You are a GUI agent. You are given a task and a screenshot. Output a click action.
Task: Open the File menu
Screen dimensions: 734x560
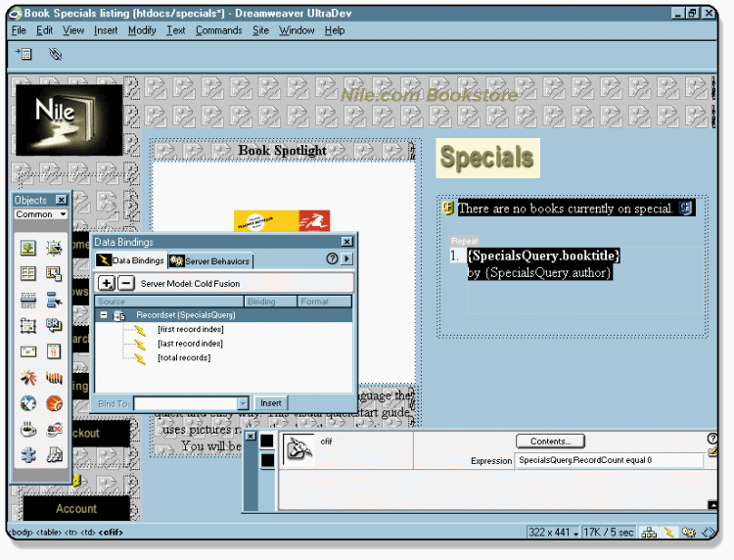point(19,30)
